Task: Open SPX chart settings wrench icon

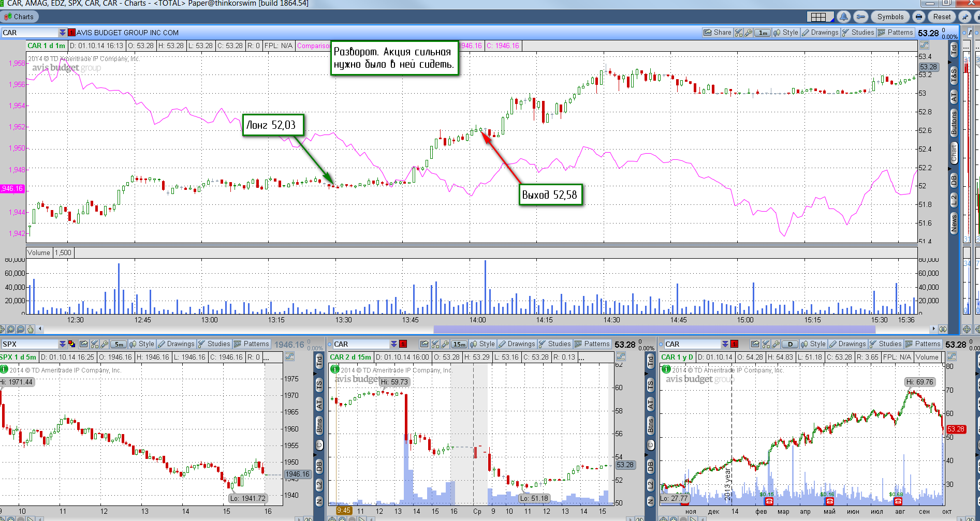Action: (104, 344)
